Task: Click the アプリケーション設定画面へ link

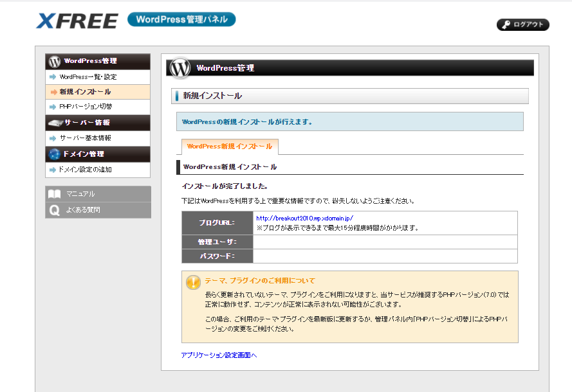Action: click(x=219, y=355)
